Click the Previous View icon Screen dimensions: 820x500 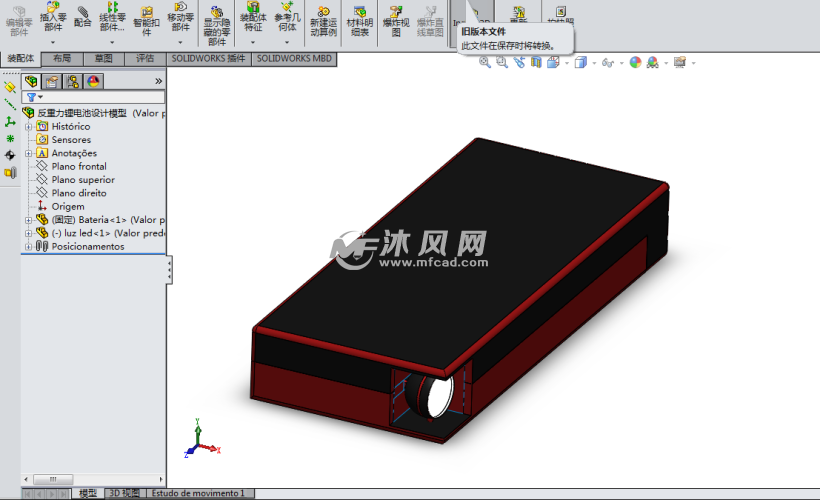click(519, 63)
